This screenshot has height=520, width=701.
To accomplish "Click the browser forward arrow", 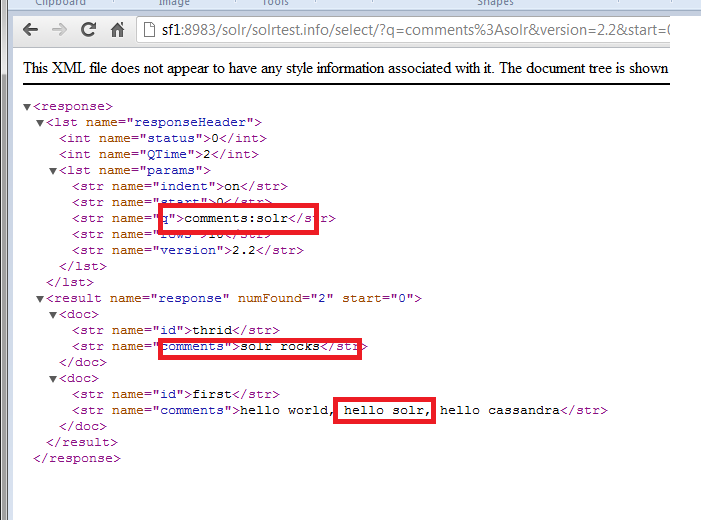I will pos(59,30).
